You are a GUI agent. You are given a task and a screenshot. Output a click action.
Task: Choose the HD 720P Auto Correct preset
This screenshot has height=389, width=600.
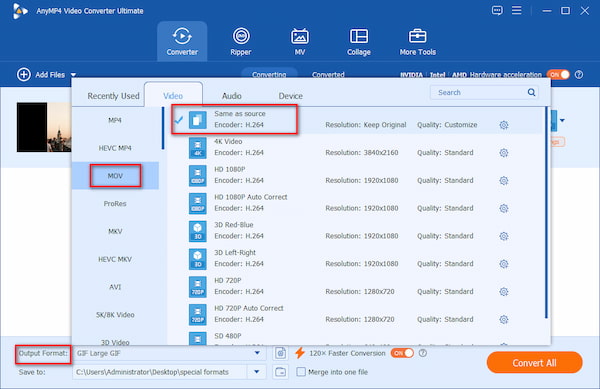358,314
